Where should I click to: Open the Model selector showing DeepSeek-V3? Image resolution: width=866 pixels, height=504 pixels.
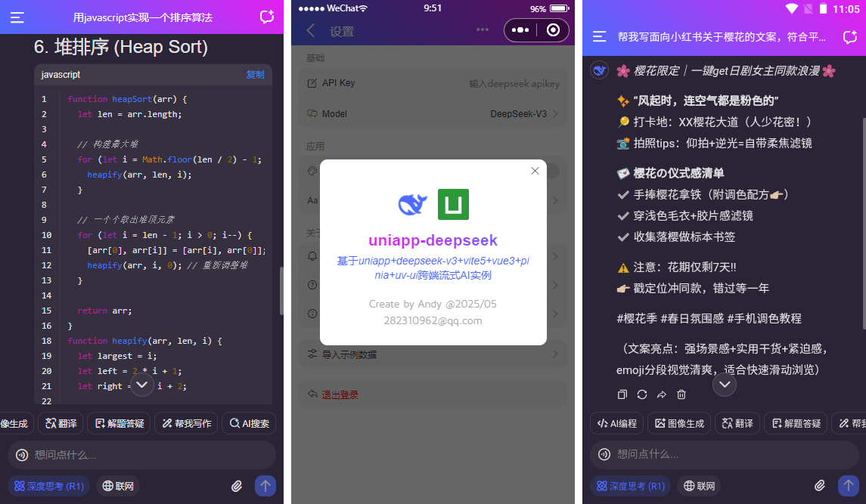pos(433,113)
